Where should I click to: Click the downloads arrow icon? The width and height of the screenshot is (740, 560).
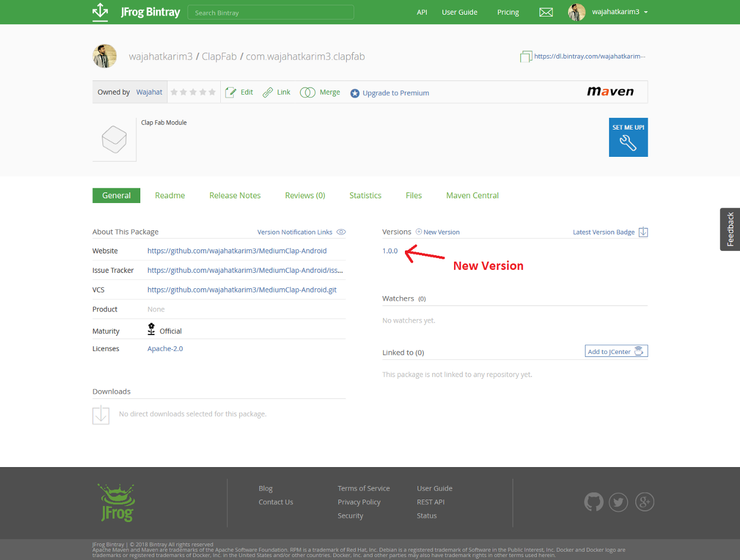click(101, 414)
